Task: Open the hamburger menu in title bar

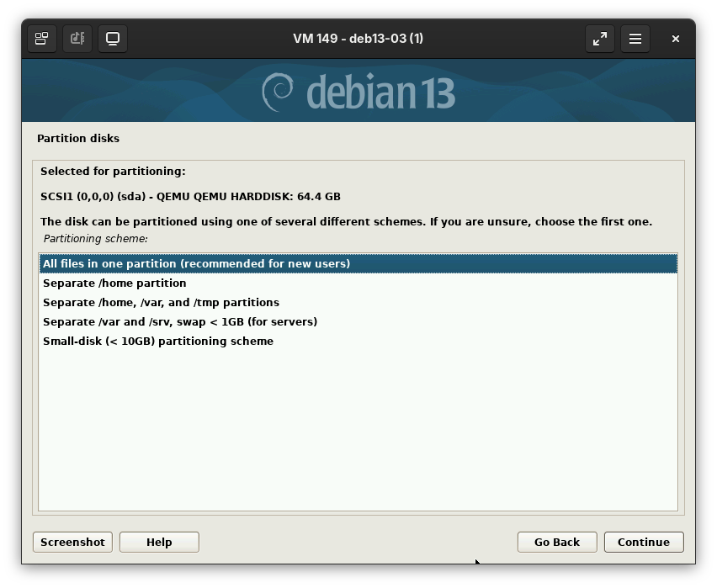Action: point(635,39)
